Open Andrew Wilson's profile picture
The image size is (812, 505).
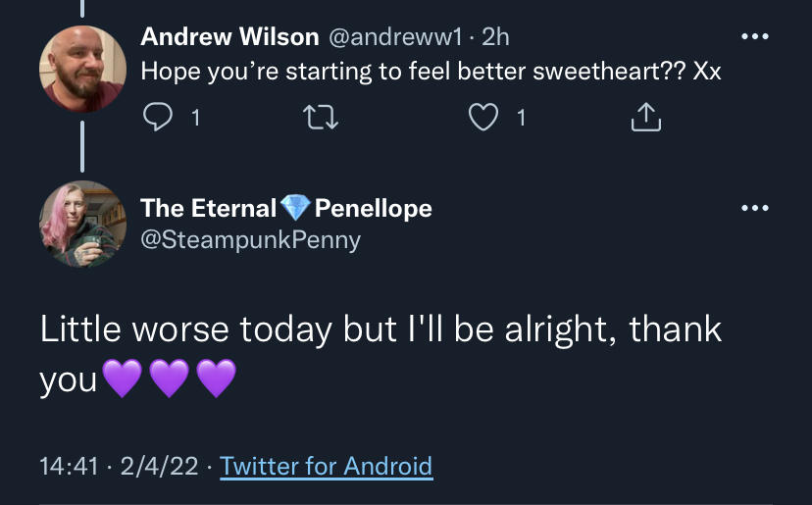tap(82, 69)
